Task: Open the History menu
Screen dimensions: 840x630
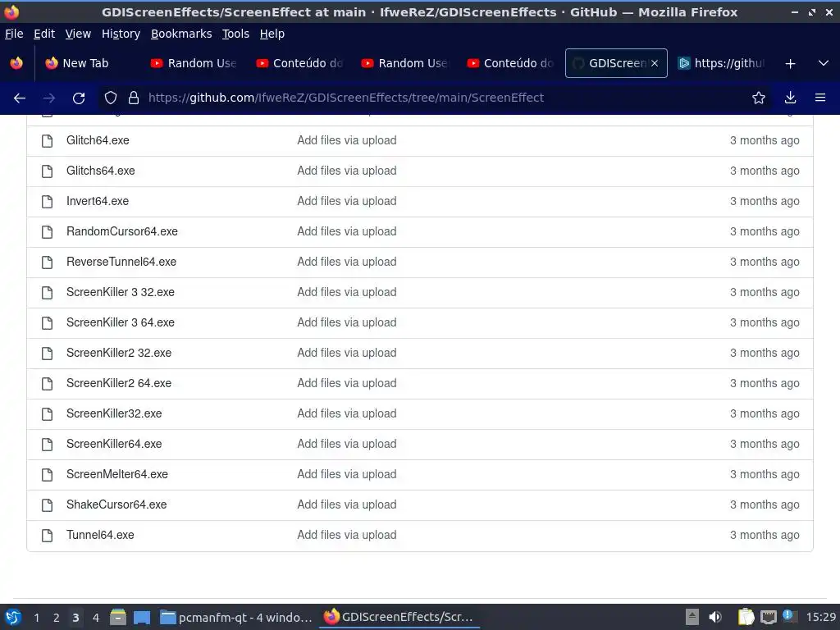Action: tap(121, 34)
